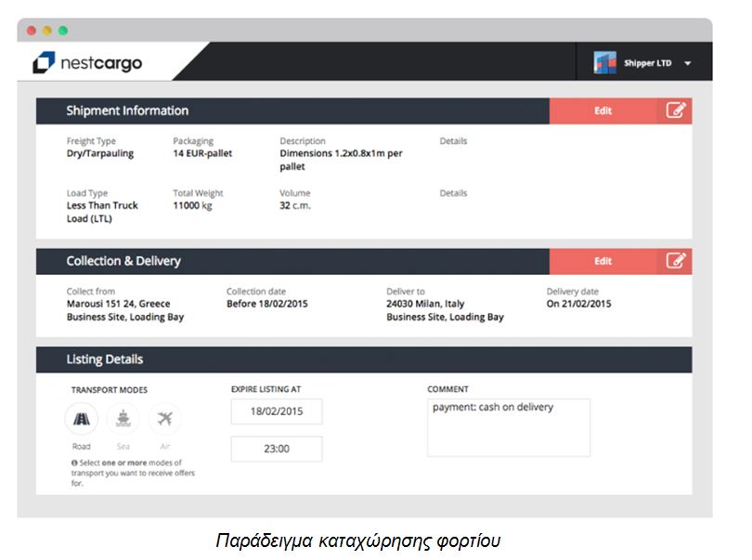Toggle the Road transport mode icon

[82, 419]
